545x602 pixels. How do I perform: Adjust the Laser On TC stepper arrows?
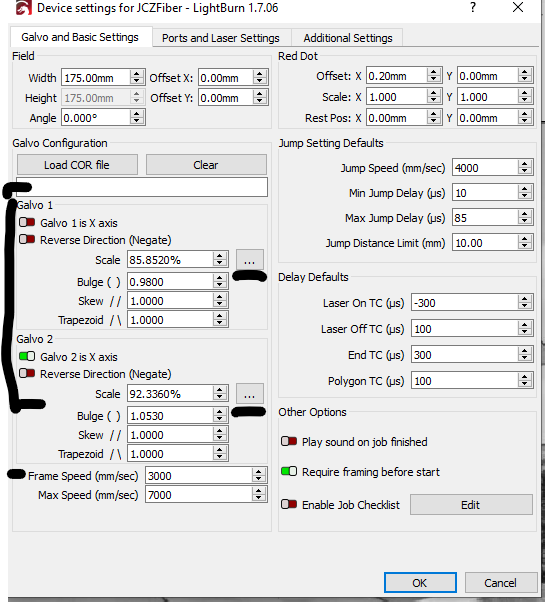click(525, 303)
